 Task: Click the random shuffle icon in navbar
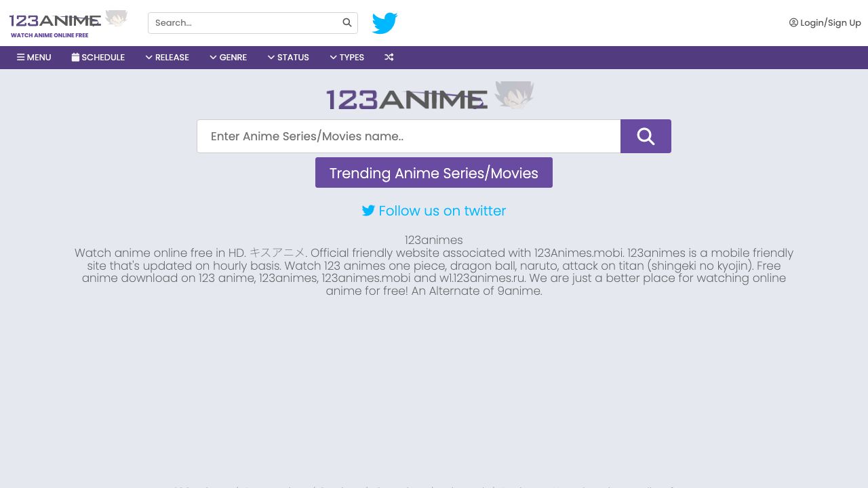[389, 58]
